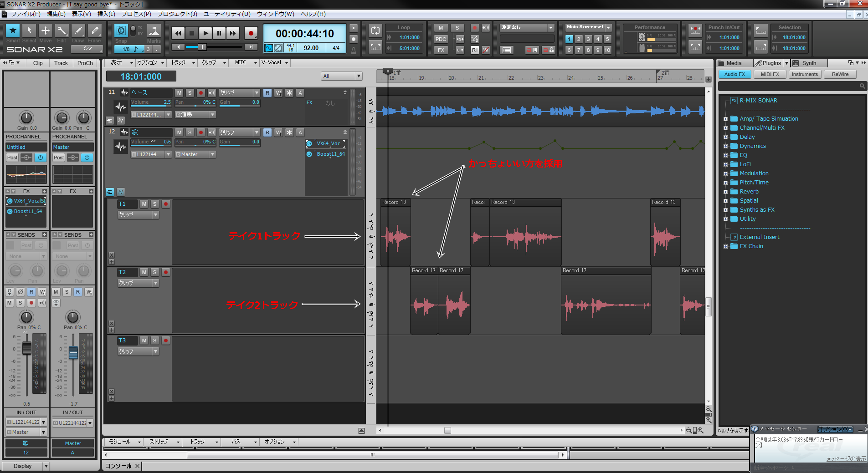
Task: Pause the transport
Action: (219, 33)
